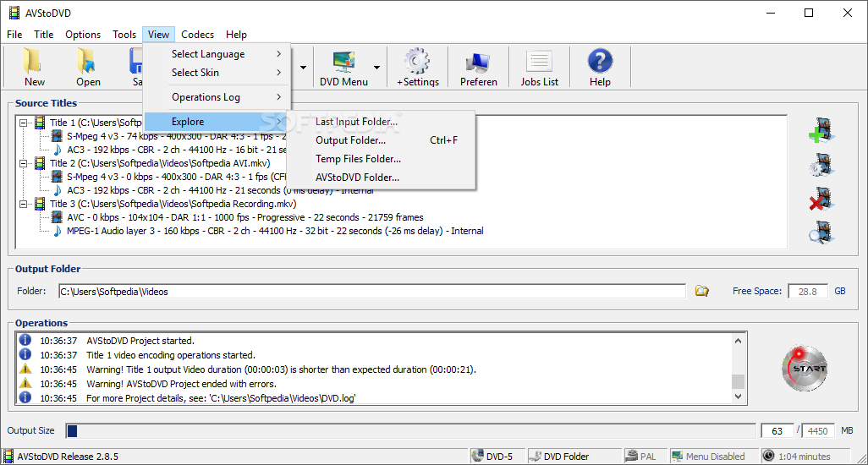
Task: Select the Explore menu entry
Action: pos(217,122)
